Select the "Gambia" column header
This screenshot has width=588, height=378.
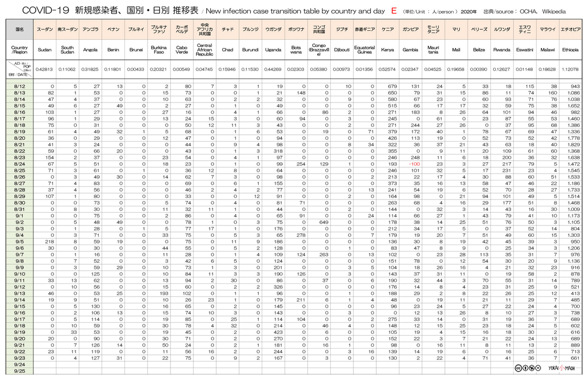tap(410, 50)
